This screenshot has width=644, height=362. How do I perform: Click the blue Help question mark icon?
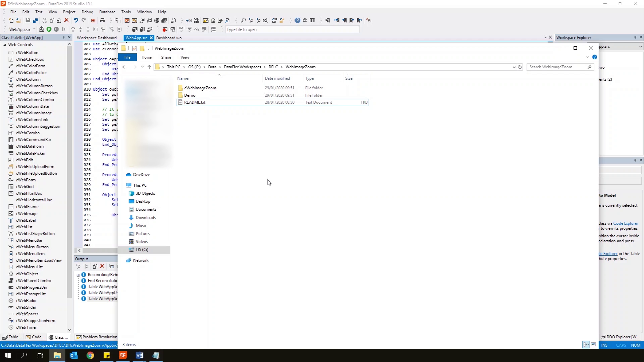coord(297,20)
